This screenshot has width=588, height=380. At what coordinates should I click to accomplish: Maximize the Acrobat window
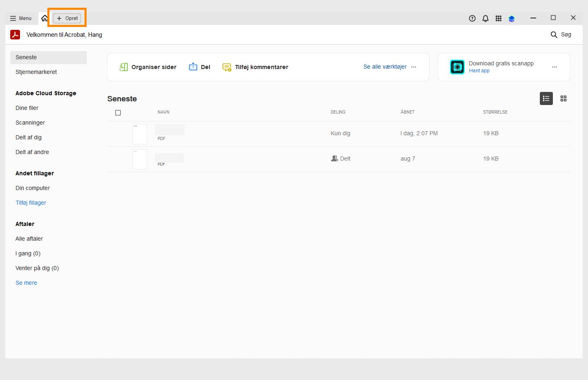(x=553, y=18)
